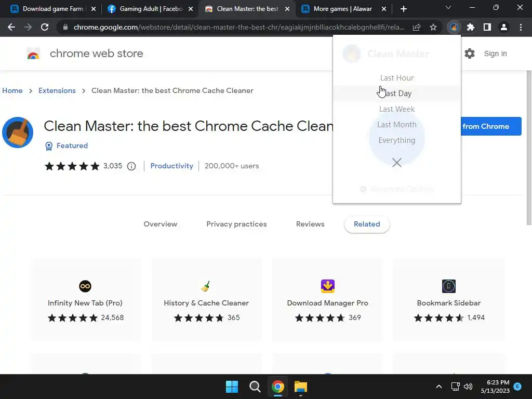Click the Remove from Chrome button
This screenshot has width=532, height=399.
491,126
